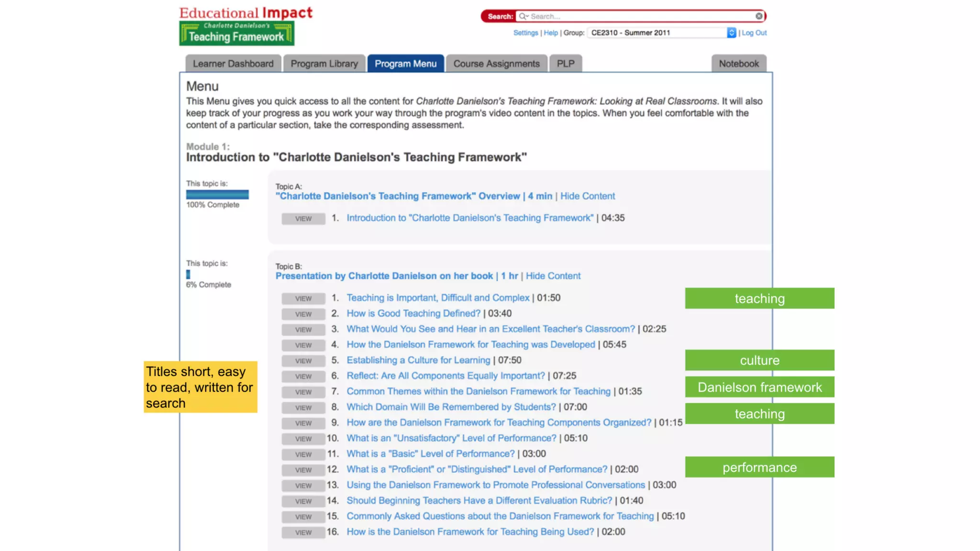Image resolution: width=980 pixels, height=551 pixels.
Task: Go to the Course Assignments tab
Action: 496,64
